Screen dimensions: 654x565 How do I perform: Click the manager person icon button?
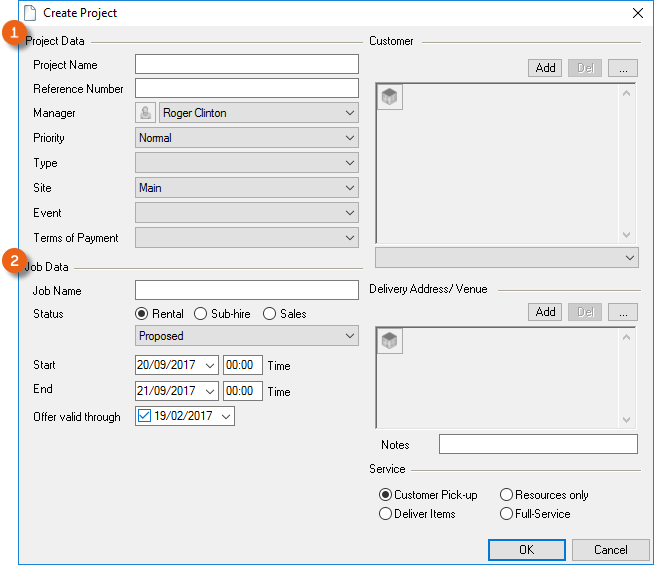pyautogui.click(x=146, y=113)
